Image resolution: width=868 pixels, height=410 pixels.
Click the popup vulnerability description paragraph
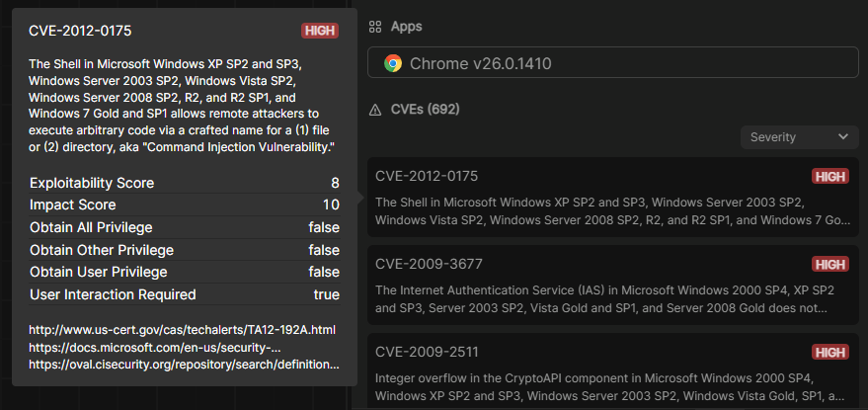click(x=183, y=106)
